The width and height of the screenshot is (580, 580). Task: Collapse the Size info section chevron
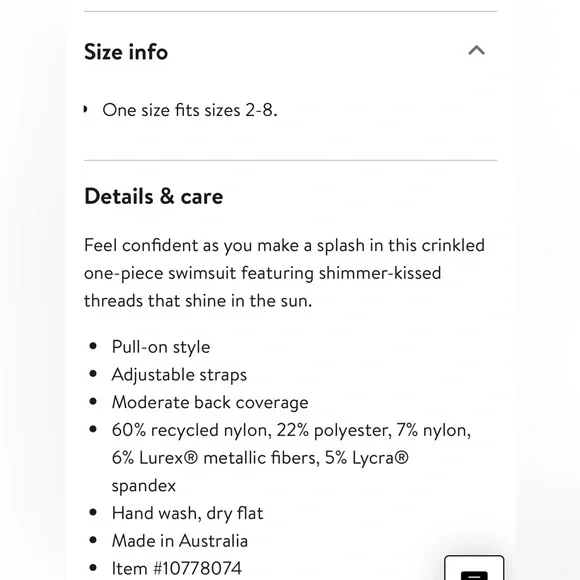(x=476, y=50)
